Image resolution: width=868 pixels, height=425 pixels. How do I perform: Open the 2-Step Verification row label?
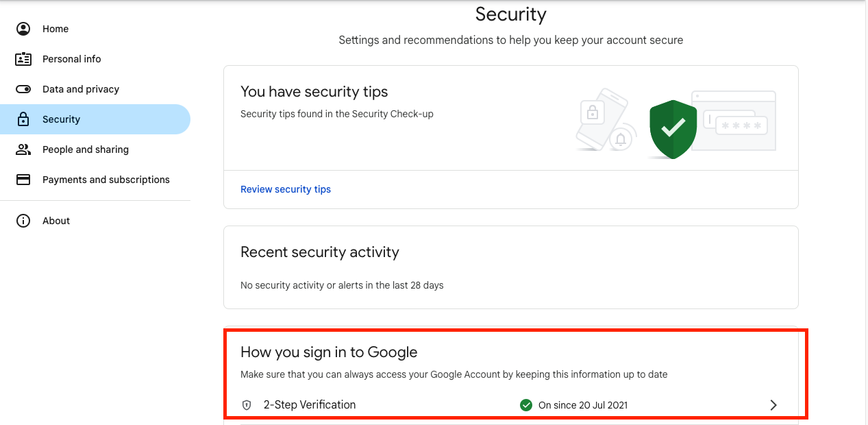[x=310, y=405]
